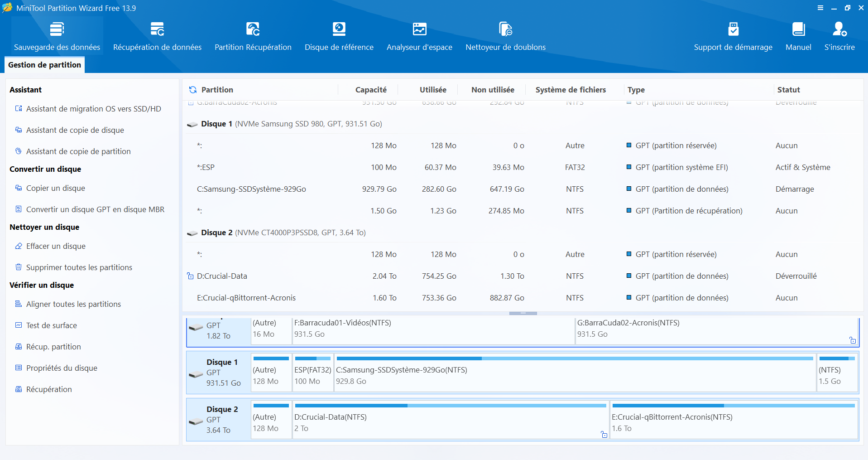Screen dimensions: 868x460
Task: Open Nettoyeur de doublons
Action: pyautogui.click(x=505, y=36)
